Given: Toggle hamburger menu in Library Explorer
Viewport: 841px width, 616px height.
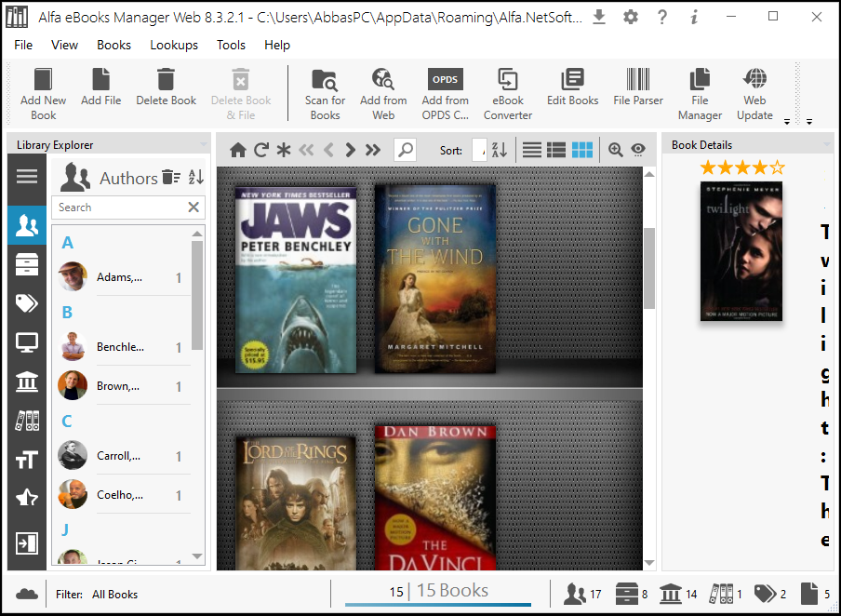Looking at the screenshot, I should point(27,176).
